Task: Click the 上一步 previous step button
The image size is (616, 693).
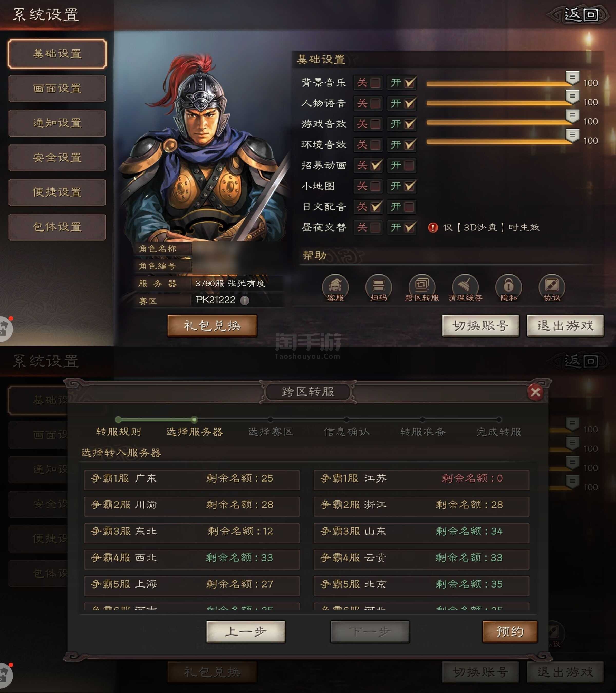Action: [x=246, y=632]
